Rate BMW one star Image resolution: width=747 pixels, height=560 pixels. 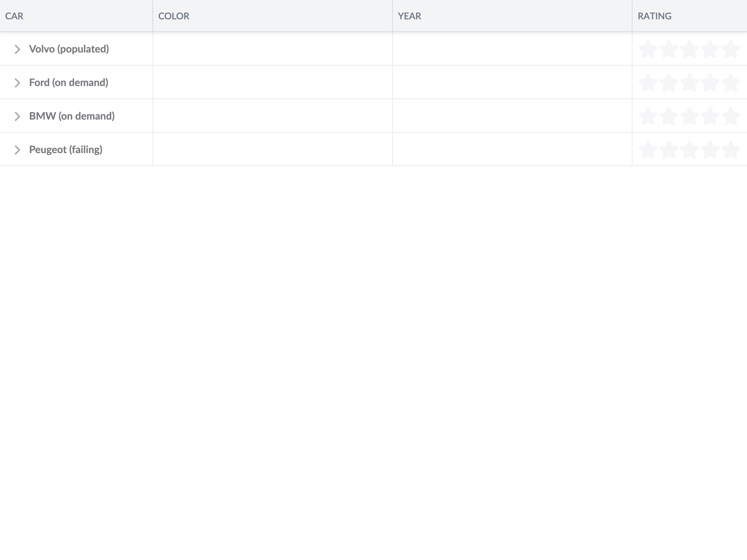click(x=648, y=116)
